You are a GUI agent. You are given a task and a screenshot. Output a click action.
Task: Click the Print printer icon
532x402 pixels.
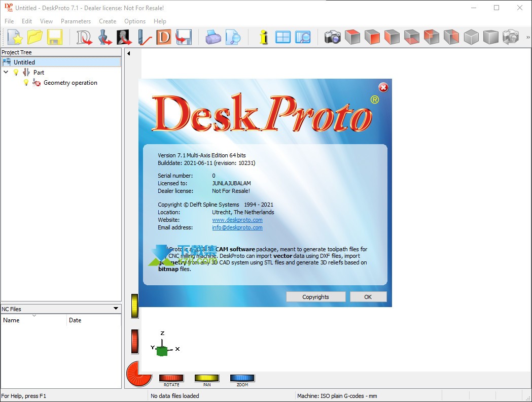pos(213,37)
